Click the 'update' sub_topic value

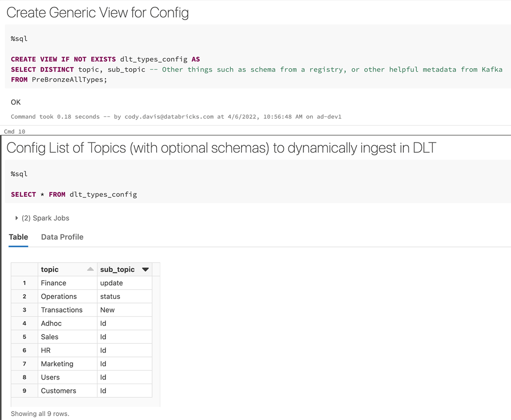click(112, 283)
